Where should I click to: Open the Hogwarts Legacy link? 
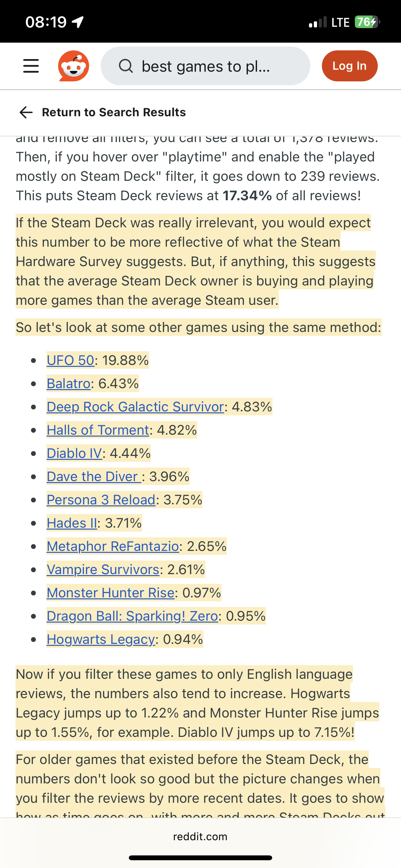pos(101,639)
